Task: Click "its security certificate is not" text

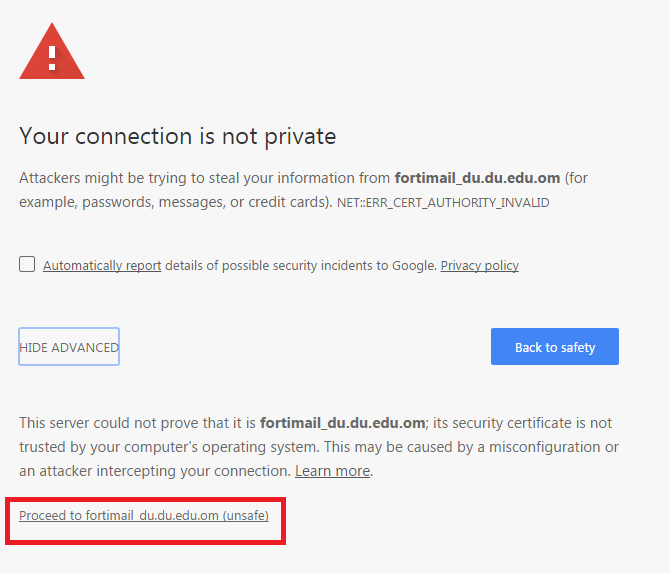Action: (x=522, y=423)
